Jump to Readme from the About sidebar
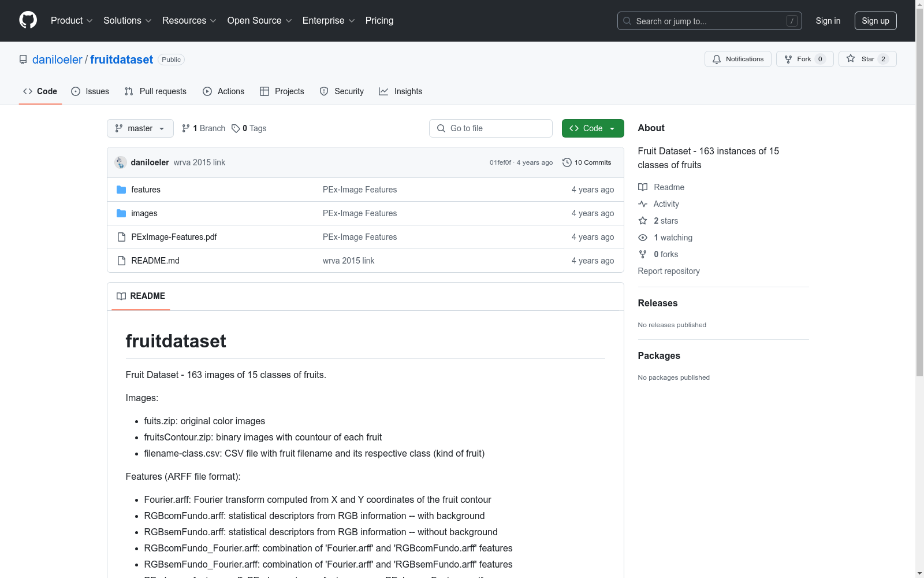 pos(661,187)
